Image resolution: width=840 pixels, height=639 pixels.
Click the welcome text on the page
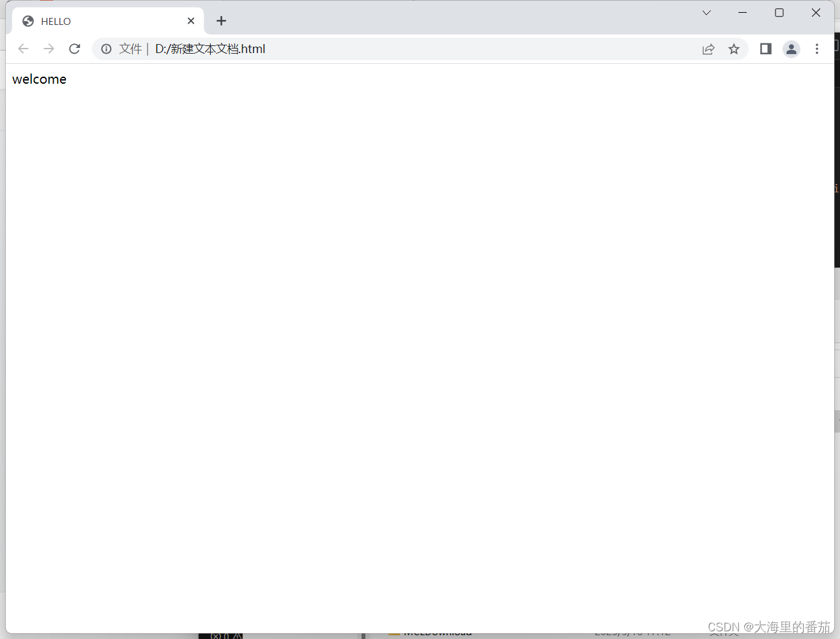click(39, 79)
